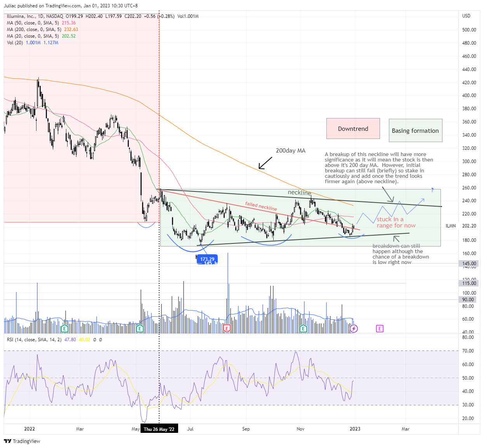Click the 90.00 horizontal line price label
This screenshot has width=484, height=448.
[x=468, y=300]
